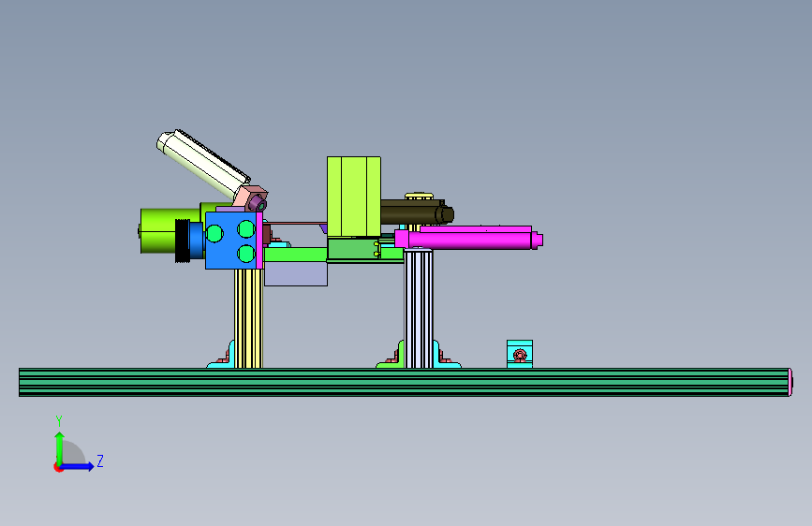Click the lone left green circle on blue block
Screen dimensions: 812x526
214,233
